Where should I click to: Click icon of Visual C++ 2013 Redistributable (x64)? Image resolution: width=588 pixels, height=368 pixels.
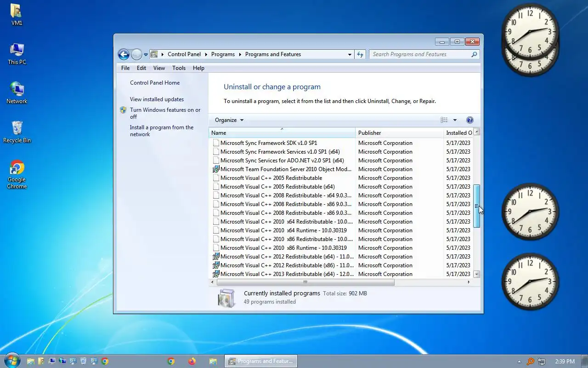(x=216, y=274)
